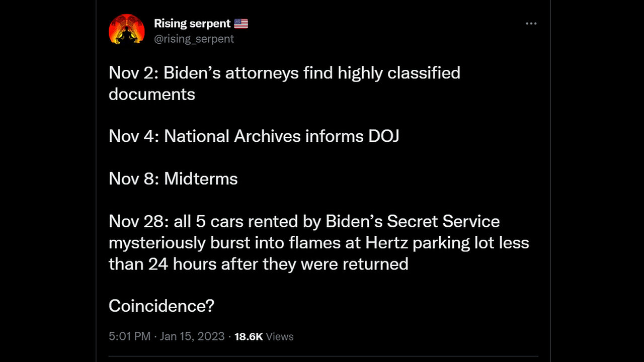The width and height of the screenshot is (644, 362).
Task: Click the @rising_serpent handle
Action: tap(194, 39)
